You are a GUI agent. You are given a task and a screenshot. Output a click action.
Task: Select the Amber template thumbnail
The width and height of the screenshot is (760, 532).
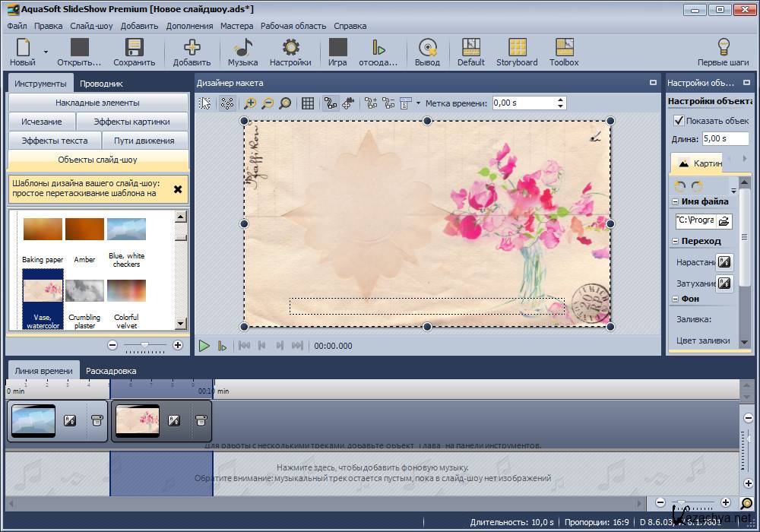(84, 230)
